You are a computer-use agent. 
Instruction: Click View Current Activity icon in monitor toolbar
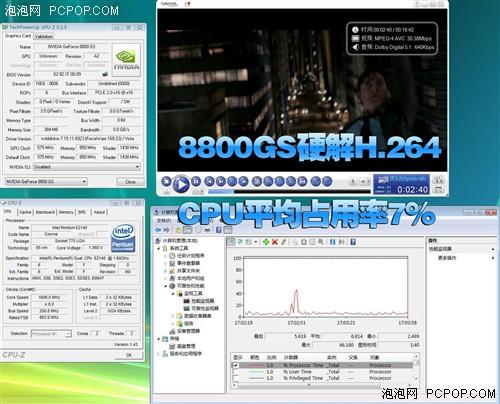point(231,242)
